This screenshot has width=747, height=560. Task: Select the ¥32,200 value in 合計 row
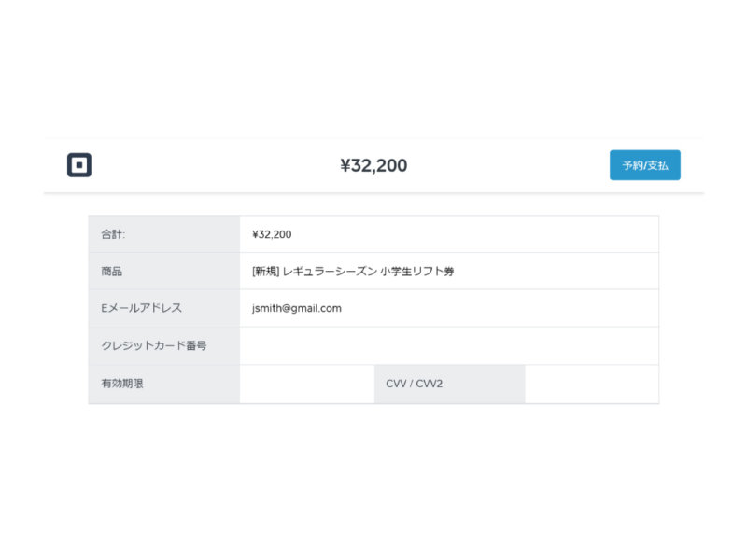[272, 234]
